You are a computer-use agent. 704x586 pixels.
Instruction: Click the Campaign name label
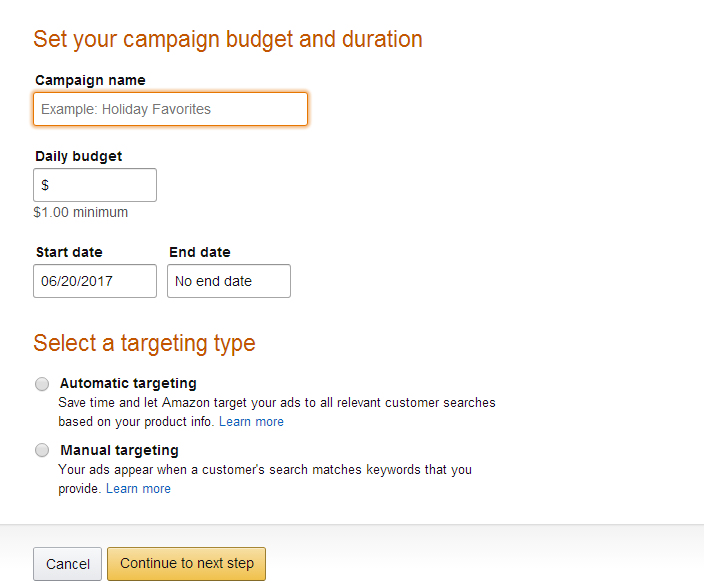[x=90, y=80]
